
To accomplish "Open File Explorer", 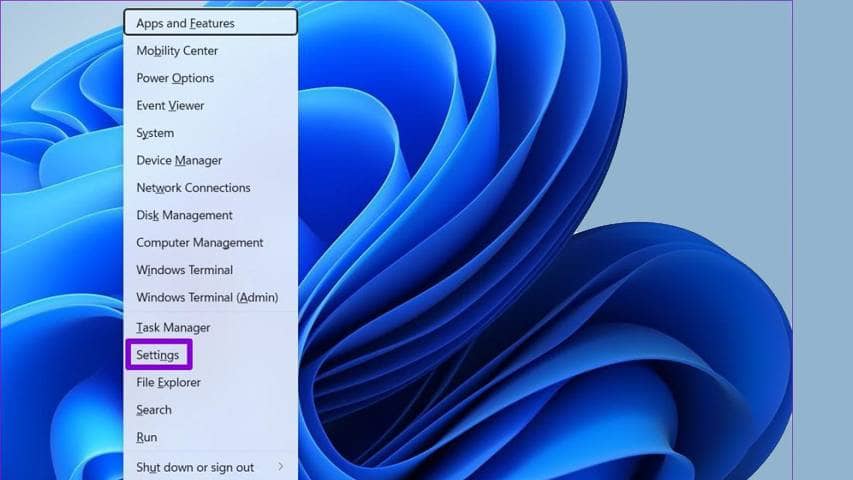I will pos(211,382).
